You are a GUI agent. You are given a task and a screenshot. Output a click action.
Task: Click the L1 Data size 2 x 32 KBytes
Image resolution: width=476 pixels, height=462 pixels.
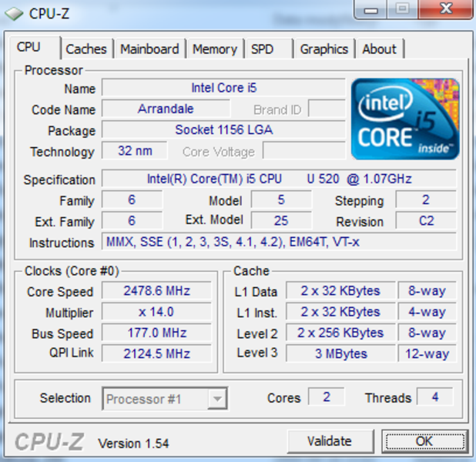pos(340,291)
